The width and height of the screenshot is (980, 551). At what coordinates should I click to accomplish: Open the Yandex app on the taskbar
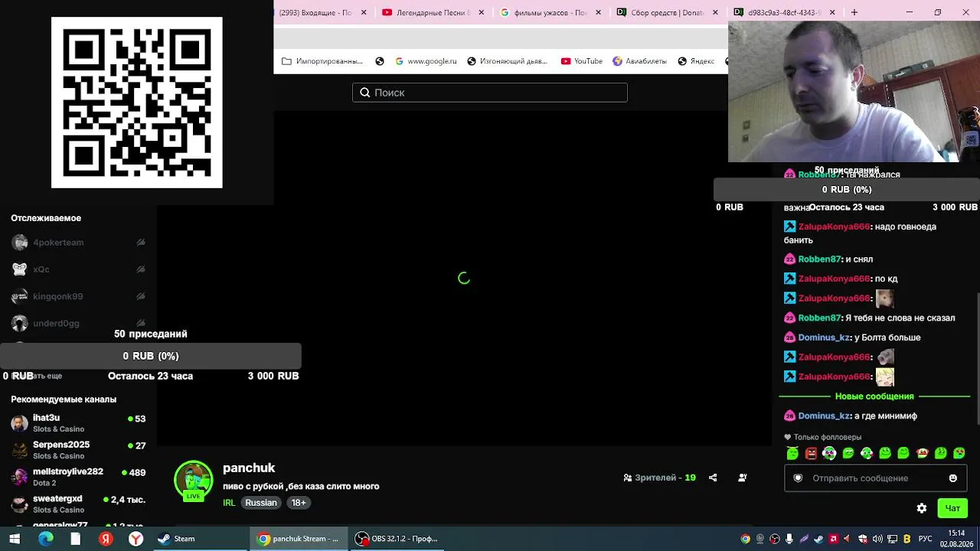(106, 539)
